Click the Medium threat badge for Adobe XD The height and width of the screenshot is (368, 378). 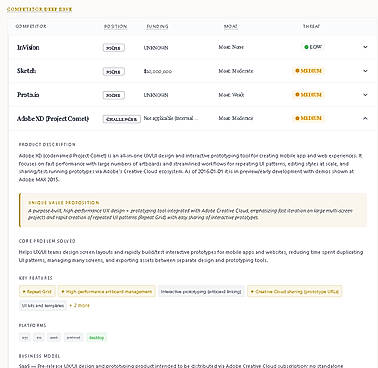click(308, 118)
